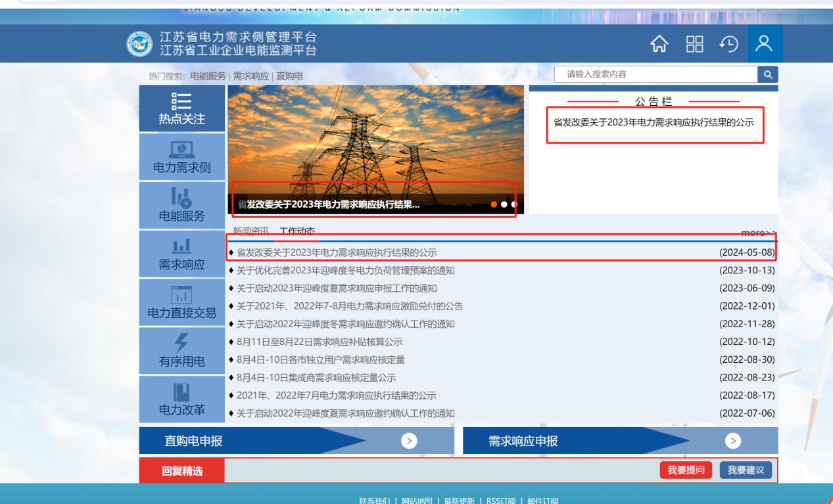
Task: Switch to the 新闻资讯 tab
Action: tap(250, 231)
